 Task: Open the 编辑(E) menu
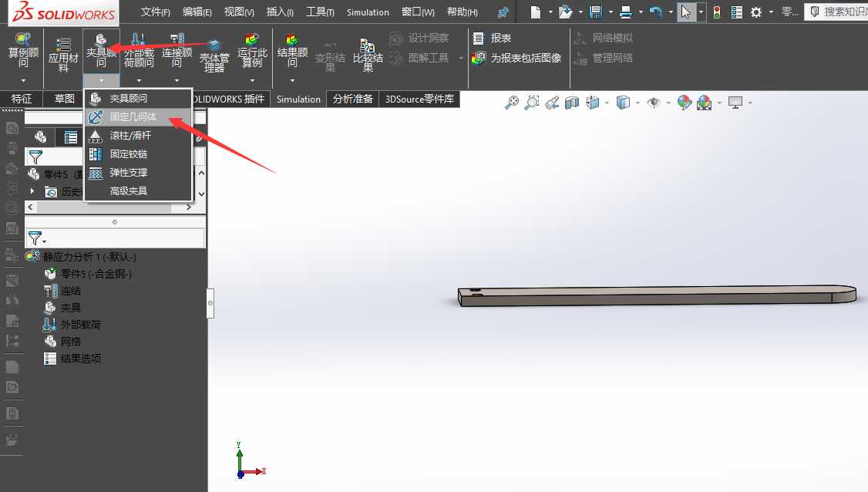(197, 12)
